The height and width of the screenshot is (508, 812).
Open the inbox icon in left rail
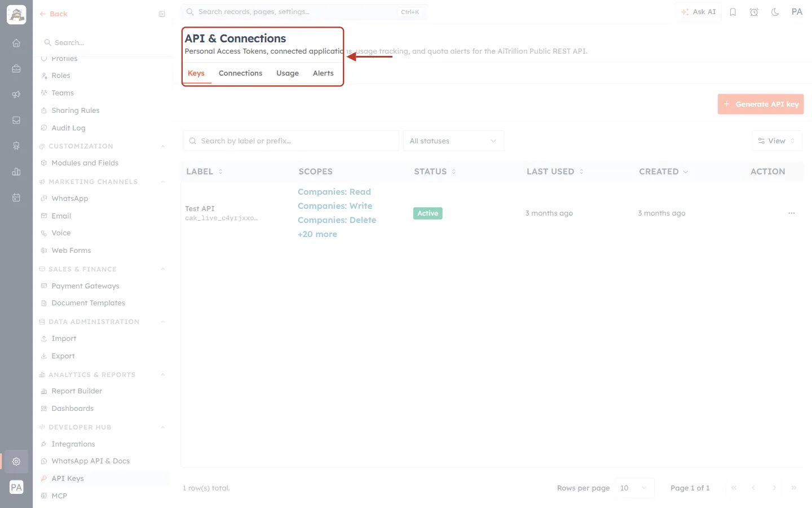coord(16,120)
